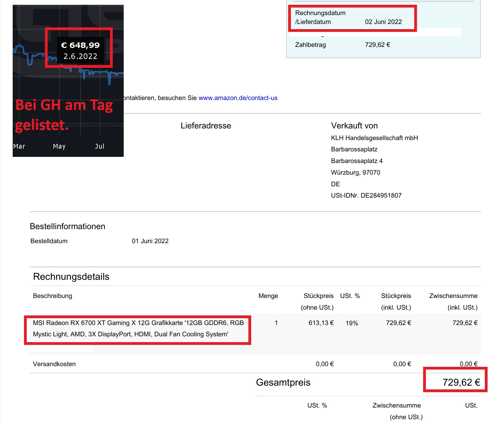
Task: Click the Verkauft von heading
Action: pyautogui.click(x=354, y=126)
